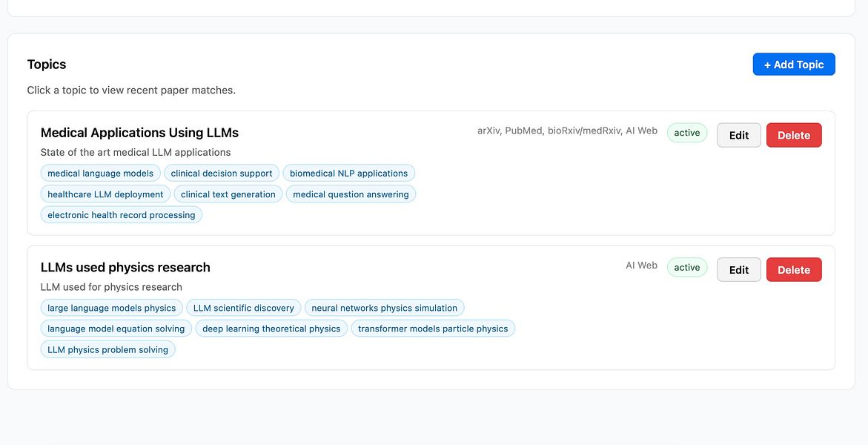Delete the Medical Applications Using LLMs topic
Image resolution: width=868 pixels, height=445 pixels.
point(794,135)
